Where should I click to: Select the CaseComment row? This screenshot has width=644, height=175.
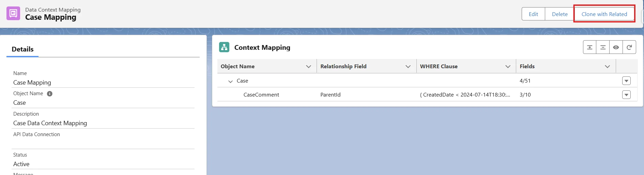click(x=261, y=95)
